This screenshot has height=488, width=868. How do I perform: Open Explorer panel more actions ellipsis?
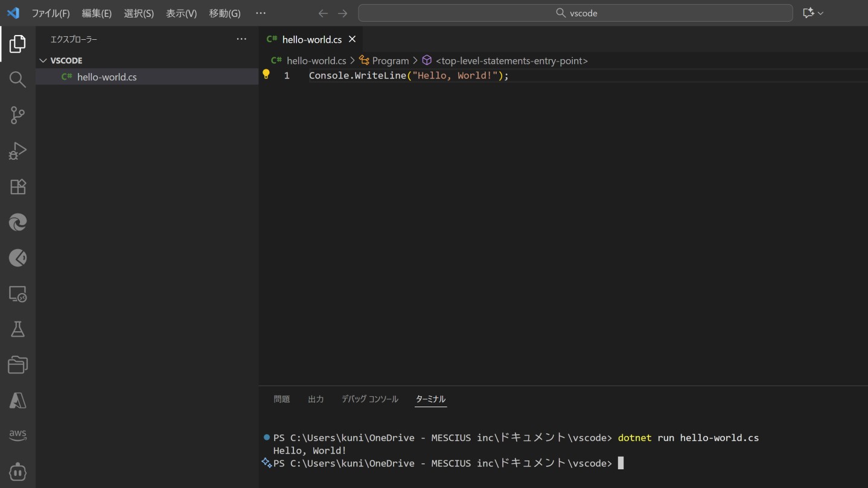pyautogui.click(x=241, y=39)
